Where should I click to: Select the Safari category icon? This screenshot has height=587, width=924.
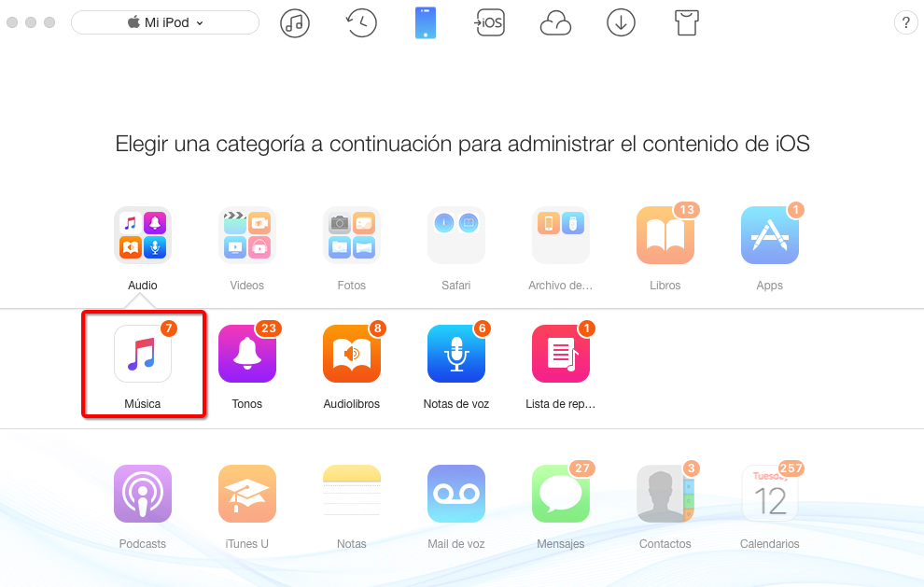point(456,235)
